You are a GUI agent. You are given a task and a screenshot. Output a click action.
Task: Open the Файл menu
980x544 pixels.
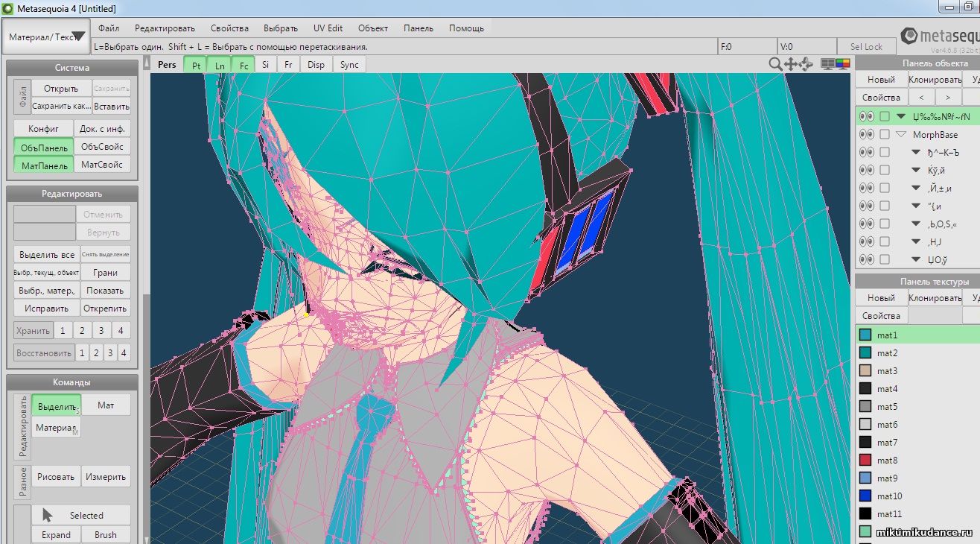tap(108, 28)
